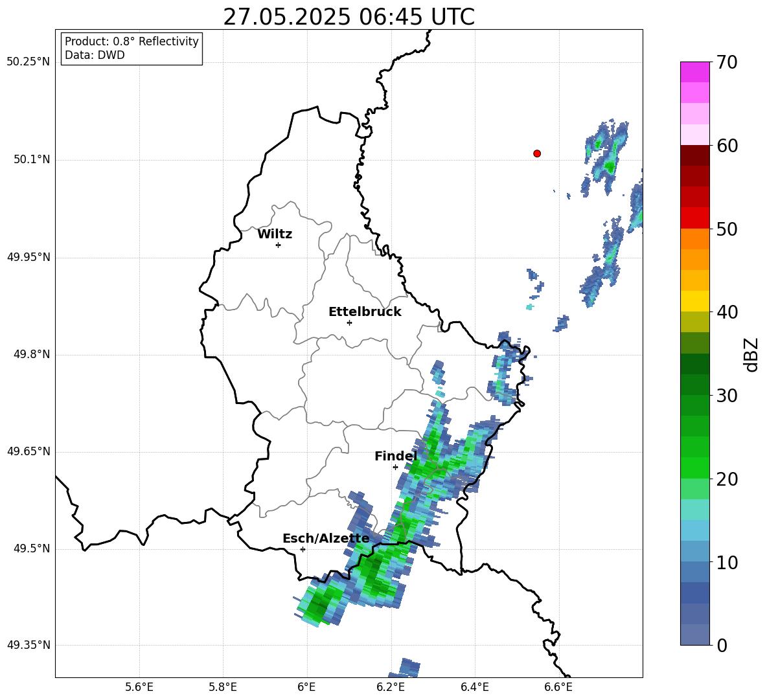The width and height of the screenshot is (767, 700).
Task: Click the 60 tick on the colorbar
Action: click(x=727, y=146)
